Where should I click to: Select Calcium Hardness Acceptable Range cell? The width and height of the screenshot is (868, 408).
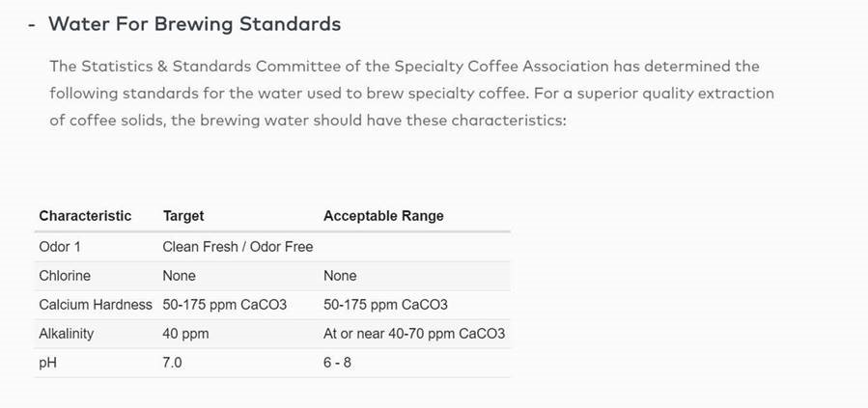click(385, 305)
